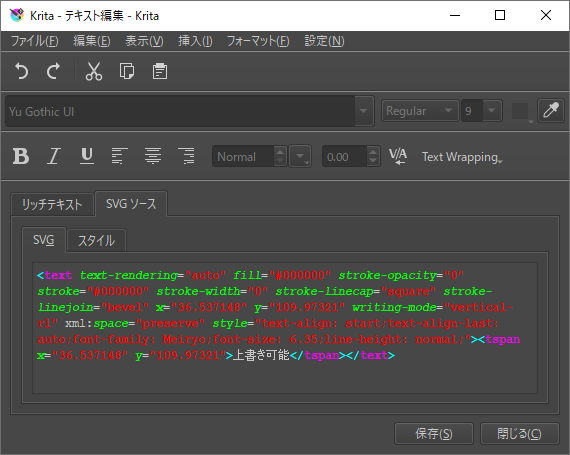Click the text color swatch

click(520, 111)
